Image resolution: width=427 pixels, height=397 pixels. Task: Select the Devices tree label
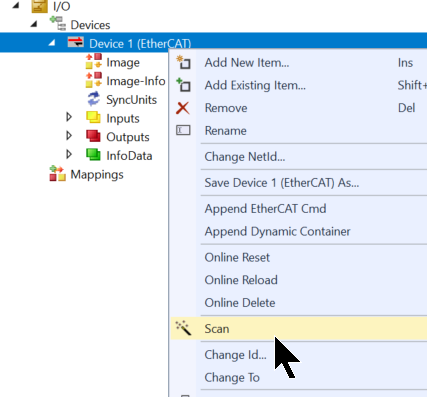pyautogui.click(x=90, y=25)
